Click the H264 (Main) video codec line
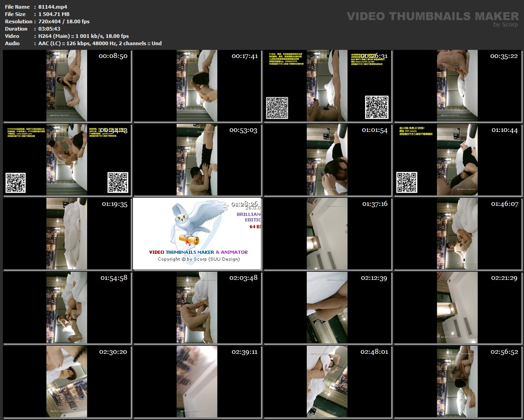The height and width of the screenshot is (420, 524). point(84,36)
